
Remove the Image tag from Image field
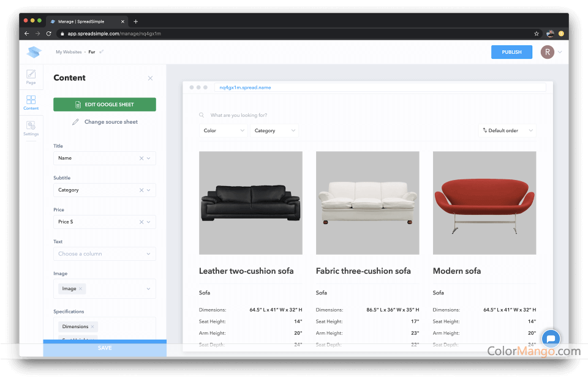(x=80, y=289)
